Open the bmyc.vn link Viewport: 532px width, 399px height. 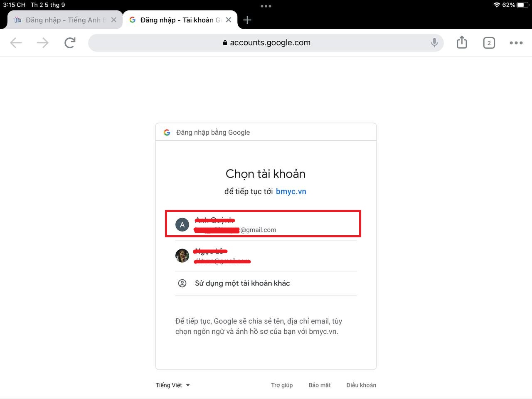pyautogui.click(x=291, y=191)
